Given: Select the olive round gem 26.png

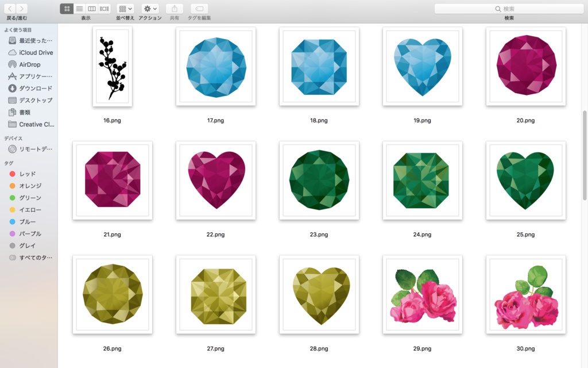Looking at the screenshot, I should point(113,294).
